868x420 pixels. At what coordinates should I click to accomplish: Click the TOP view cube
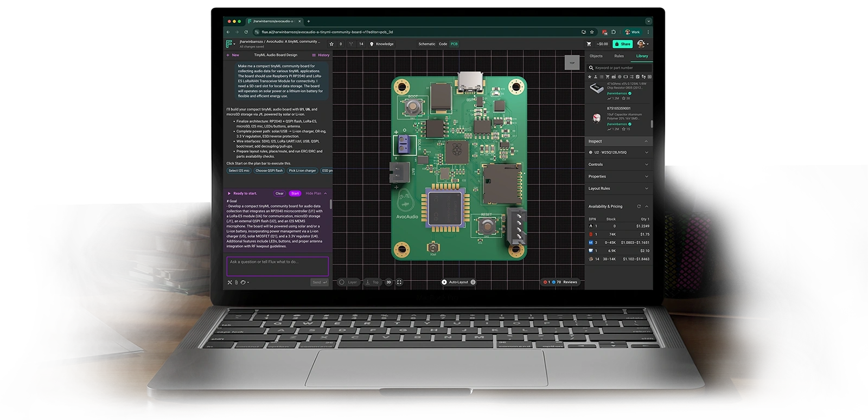572,63
